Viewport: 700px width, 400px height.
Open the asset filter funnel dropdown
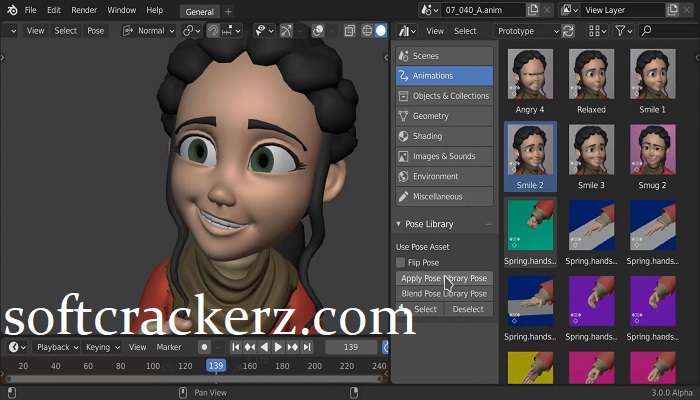[624, 31]
